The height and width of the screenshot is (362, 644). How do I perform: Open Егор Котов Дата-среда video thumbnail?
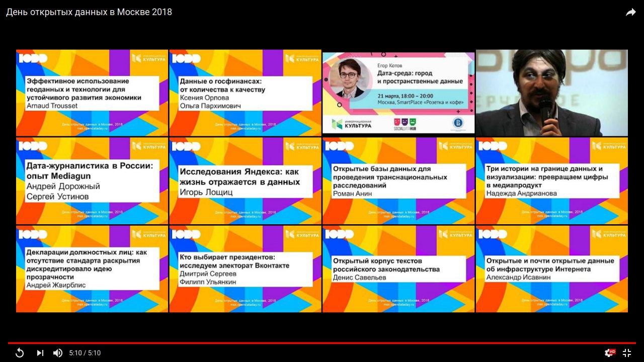tap(398, 93)
